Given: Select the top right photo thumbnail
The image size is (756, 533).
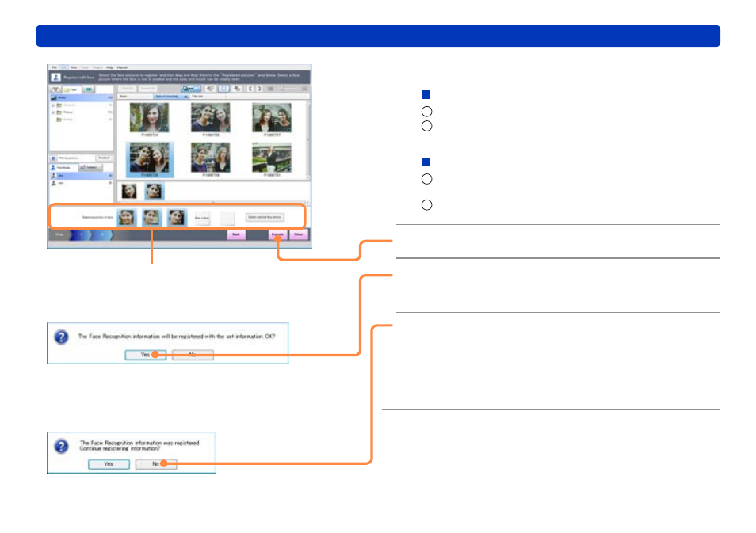Looking at the screenshot, I should [x=272, y=117].
